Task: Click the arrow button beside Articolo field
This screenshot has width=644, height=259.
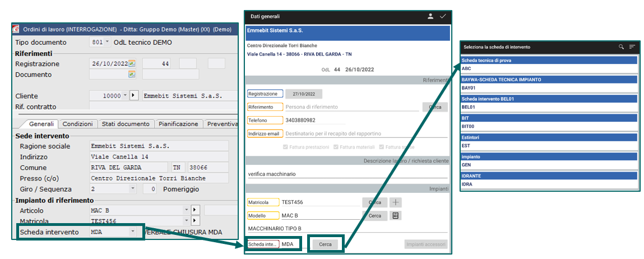Action: [196, 210]
